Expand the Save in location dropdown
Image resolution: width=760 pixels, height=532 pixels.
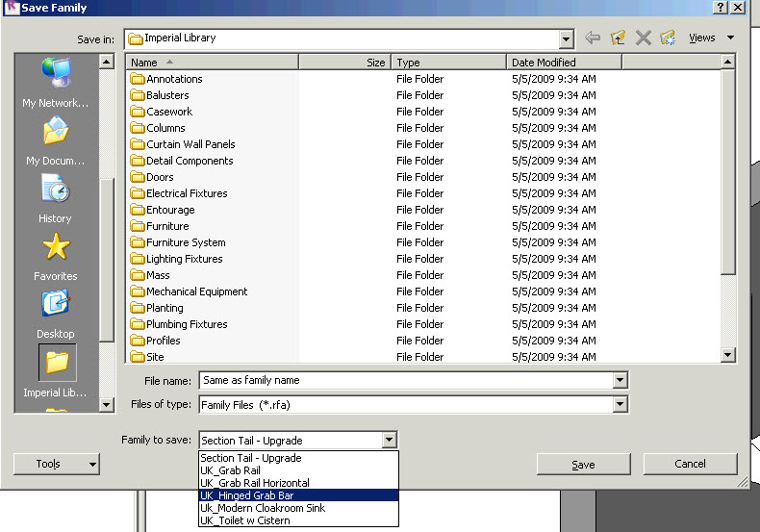point(566,39)
